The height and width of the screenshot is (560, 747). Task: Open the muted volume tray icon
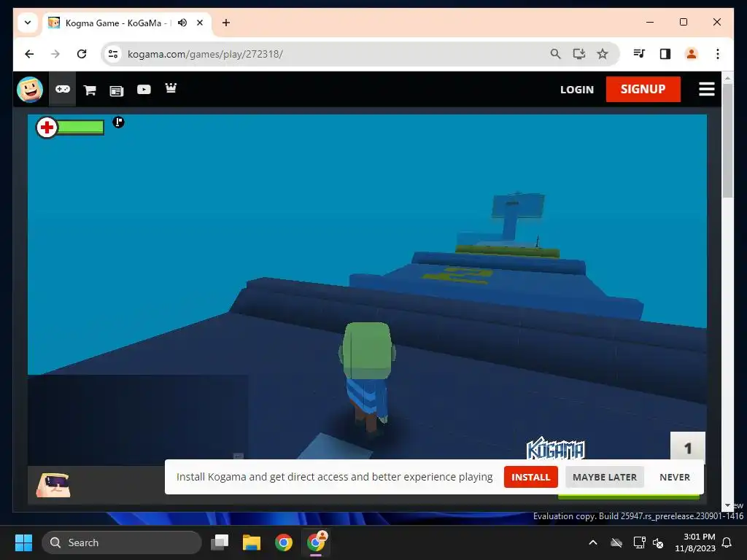coord(659,542)
